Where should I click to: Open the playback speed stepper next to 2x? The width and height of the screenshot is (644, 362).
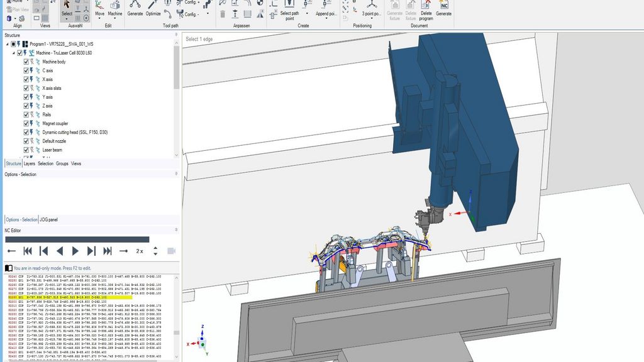pos(155,251)
